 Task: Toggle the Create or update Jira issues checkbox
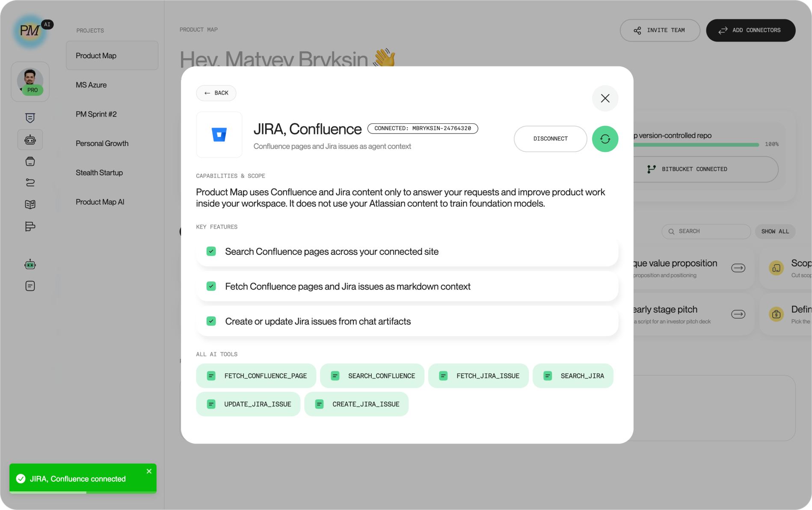click(x=211, y=321)
